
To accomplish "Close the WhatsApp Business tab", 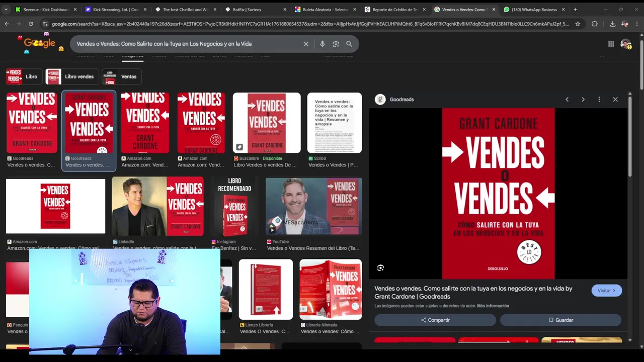I will 563,10.
